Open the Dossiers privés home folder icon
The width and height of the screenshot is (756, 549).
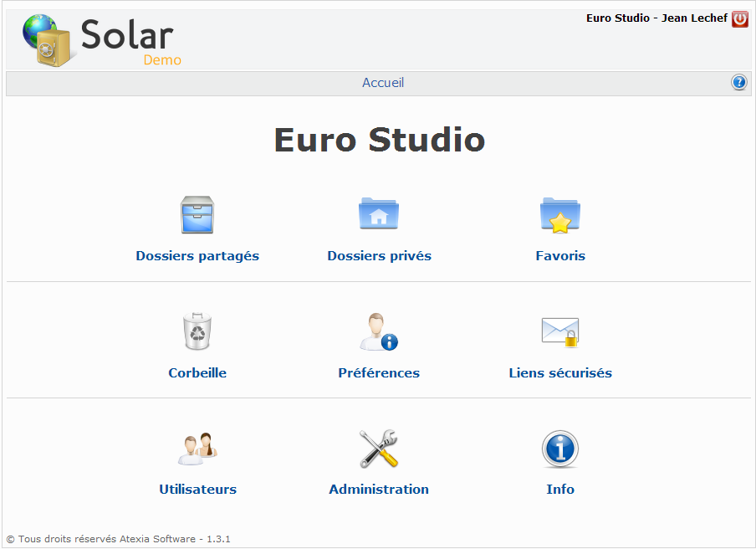click(379, 213)
